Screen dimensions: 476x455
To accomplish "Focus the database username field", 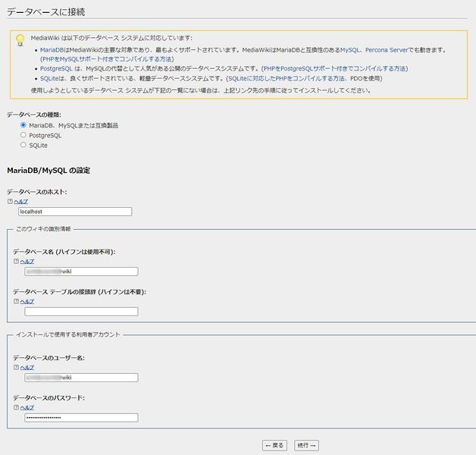I will click(x=81, y=378).
